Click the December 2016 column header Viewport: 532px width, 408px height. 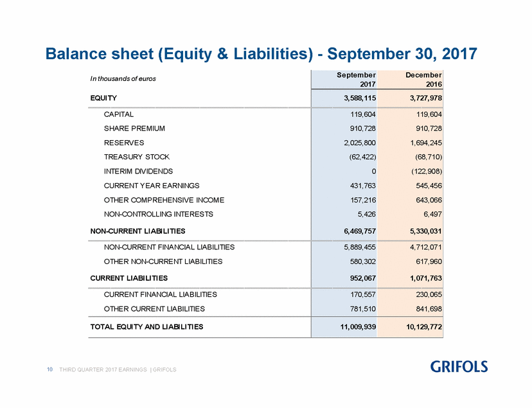click(423, 80)
